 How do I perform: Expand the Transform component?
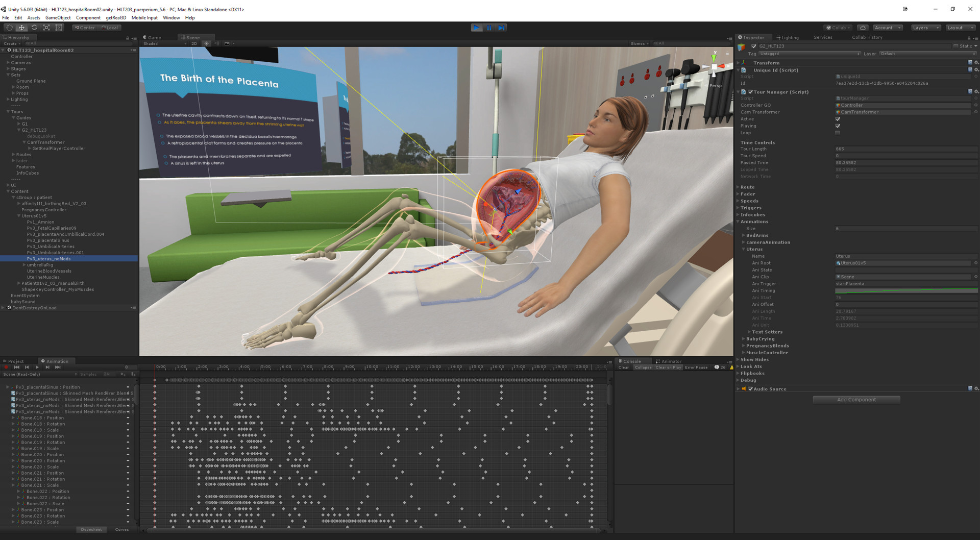click(738, 63)
